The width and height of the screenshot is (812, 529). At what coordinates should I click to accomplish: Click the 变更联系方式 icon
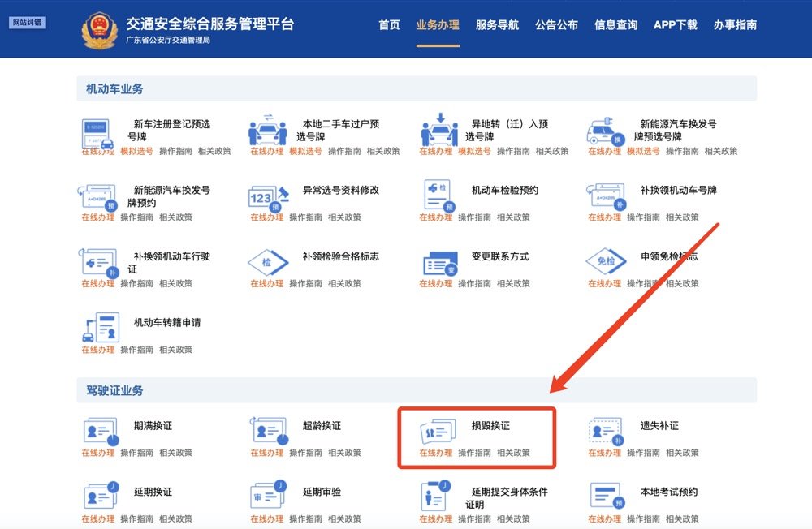pos(440,264)
